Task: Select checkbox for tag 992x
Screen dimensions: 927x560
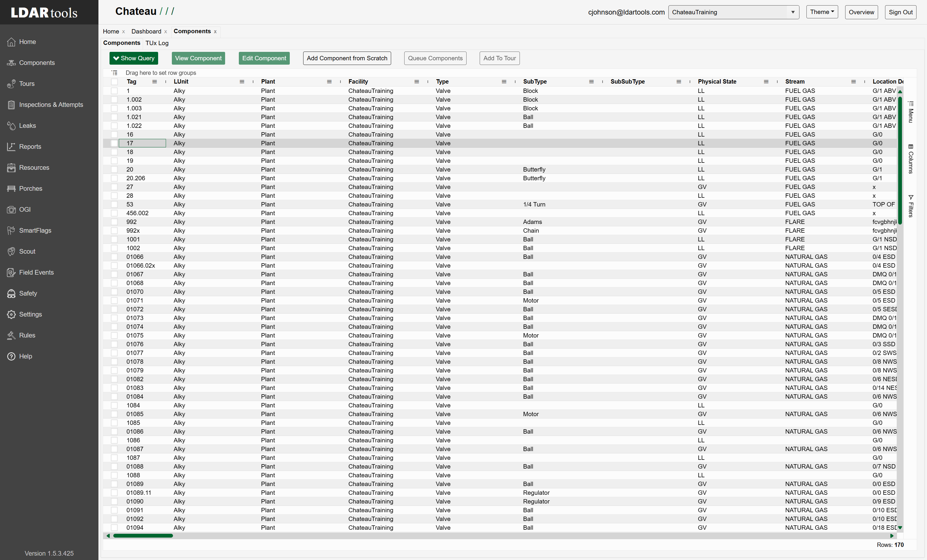Action: pyautogui.click(x=114, y=231)
